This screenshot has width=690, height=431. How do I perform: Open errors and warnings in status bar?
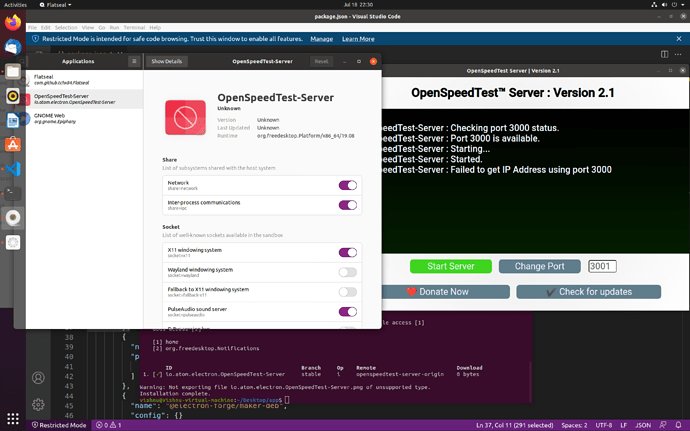point(109,425)
